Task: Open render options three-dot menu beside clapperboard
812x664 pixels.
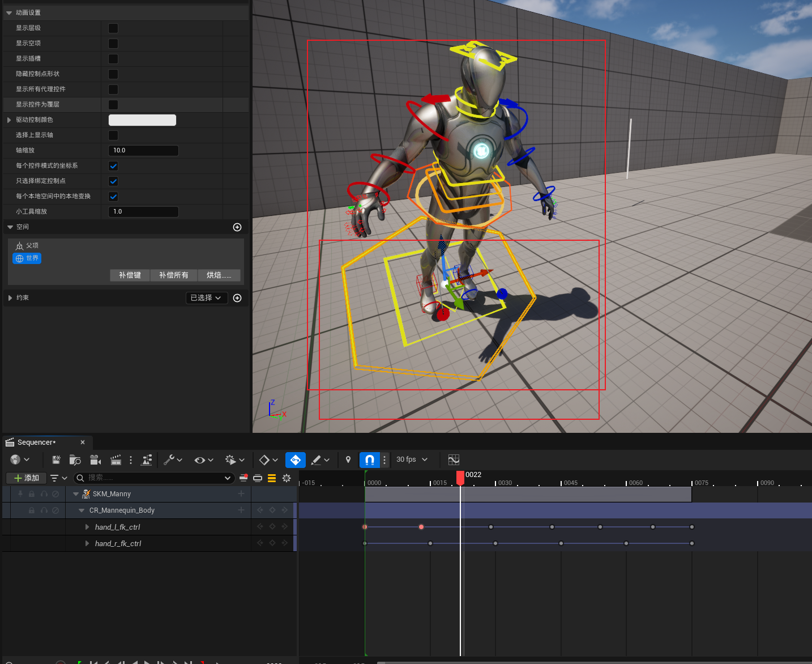Action: (x=131, y=460)
